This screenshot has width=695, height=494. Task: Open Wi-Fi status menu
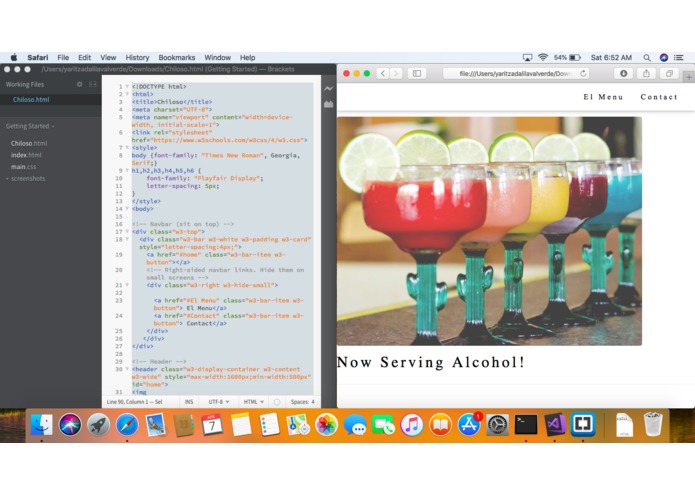click(543, 58)
